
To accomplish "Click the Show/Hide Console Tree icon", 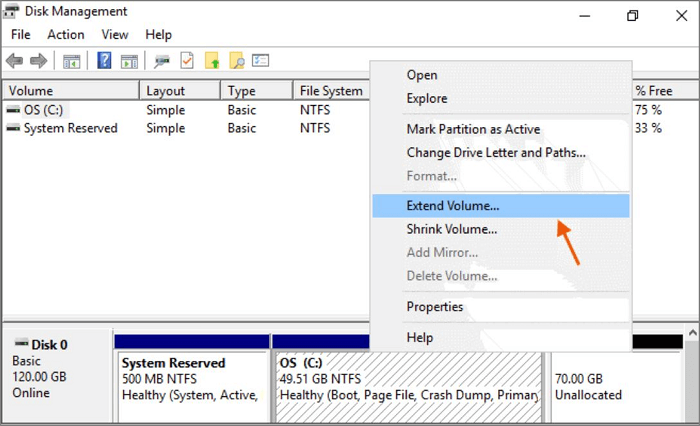I will (x=72, y=61).
